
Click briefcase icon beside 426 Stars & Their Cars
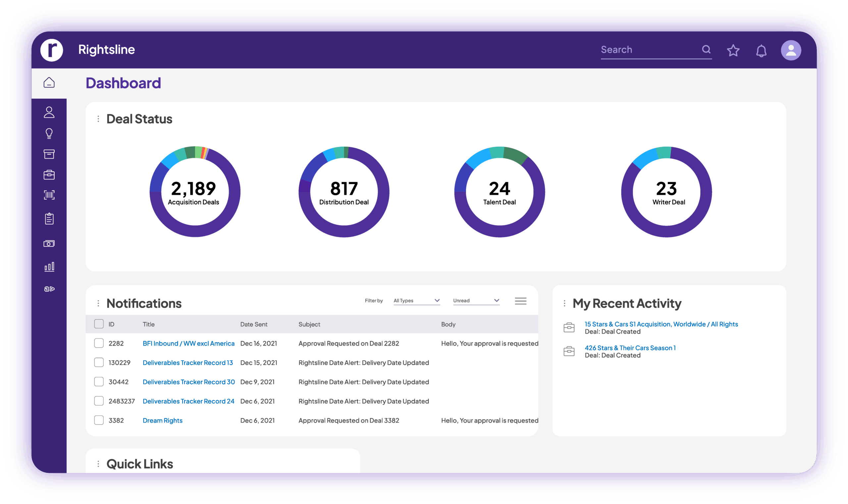click(569, 351)
